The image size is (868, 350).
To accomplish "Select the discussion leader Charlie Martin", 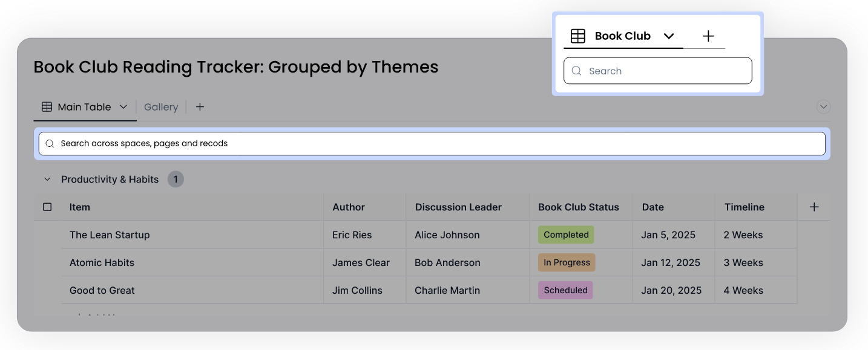I will (x=447, y=290).
